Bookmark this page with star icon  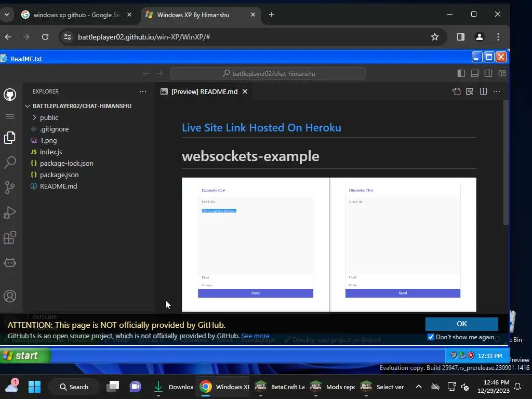click(x=435, y=37)
